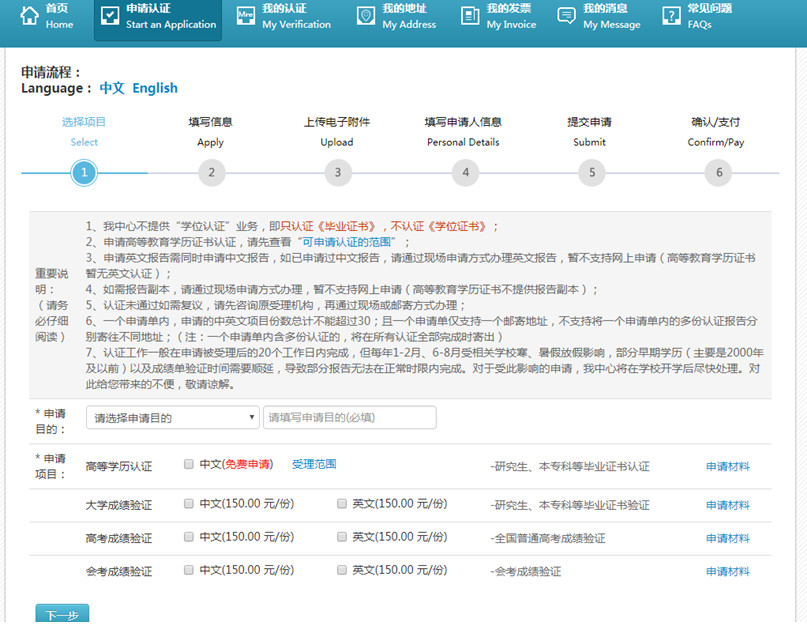Open 申请材料 link for 高考成绩验证
Viewport: 807px width, 627px height.
pos(728,538)
